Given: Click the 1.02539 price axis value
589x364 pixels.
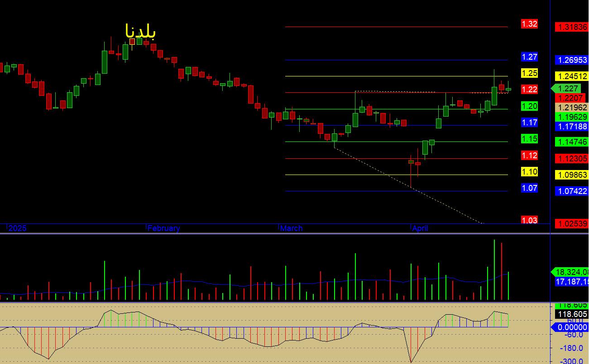Looking at the screenshot, I should pyautogui.click(x=572, y=224).
